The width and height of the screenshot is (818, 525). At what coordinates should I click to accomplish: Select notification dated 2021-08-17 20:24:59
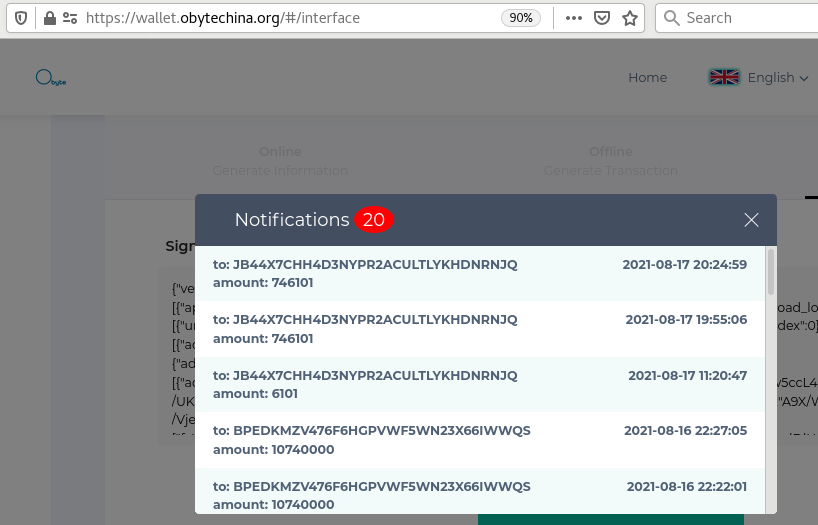pos(480,273)
